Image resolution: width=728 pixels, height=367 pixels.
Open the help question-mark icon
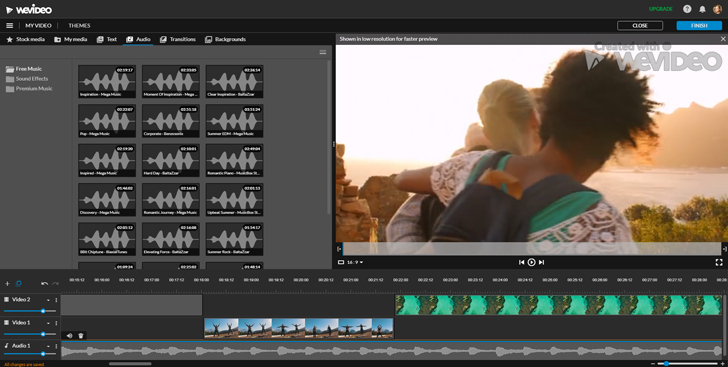tap(687, 9)
